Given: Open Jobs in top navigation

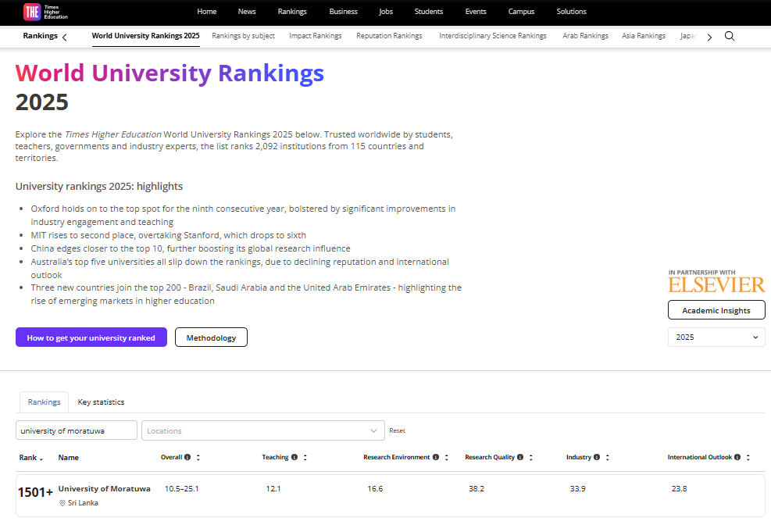Looking at the screenshot, I should click(386, 12).
